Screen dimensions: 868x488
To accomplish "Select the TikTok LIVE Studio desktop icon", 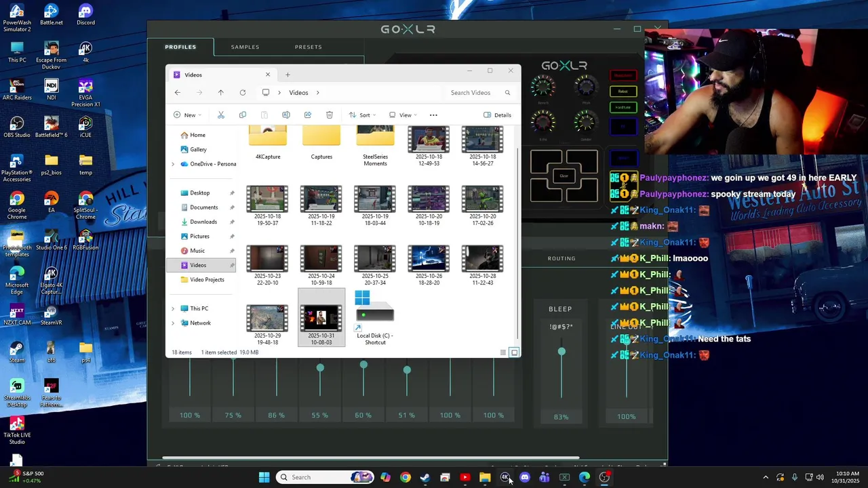I will (17, 431).
